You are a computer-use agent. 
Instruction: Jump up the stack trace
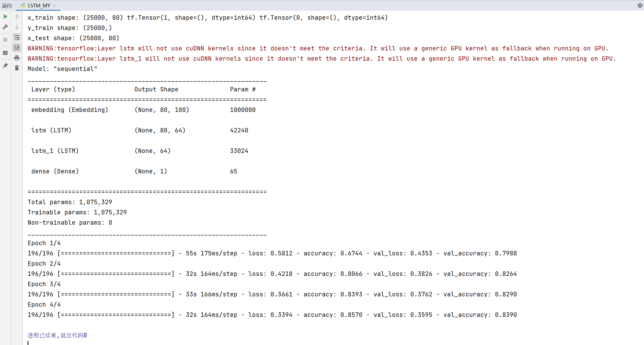[17, 17]
